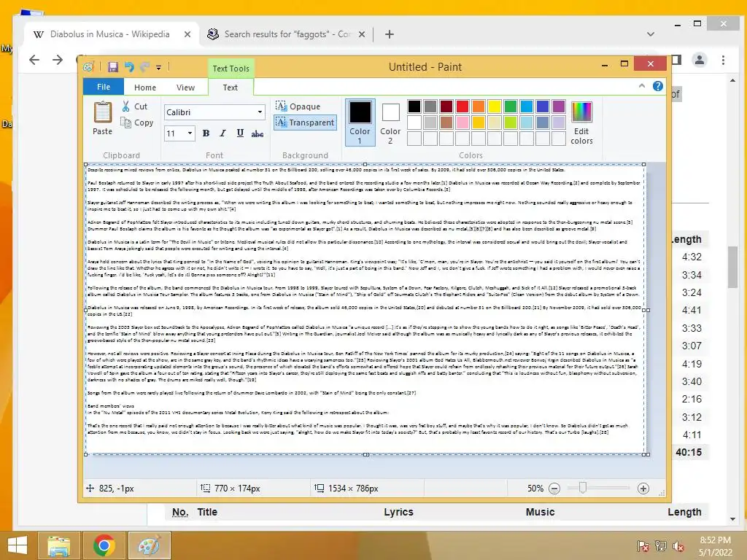Collapse the Paint ribbon chevron
747x560 pixels.
pyautogui.click(x=642, y=86)
